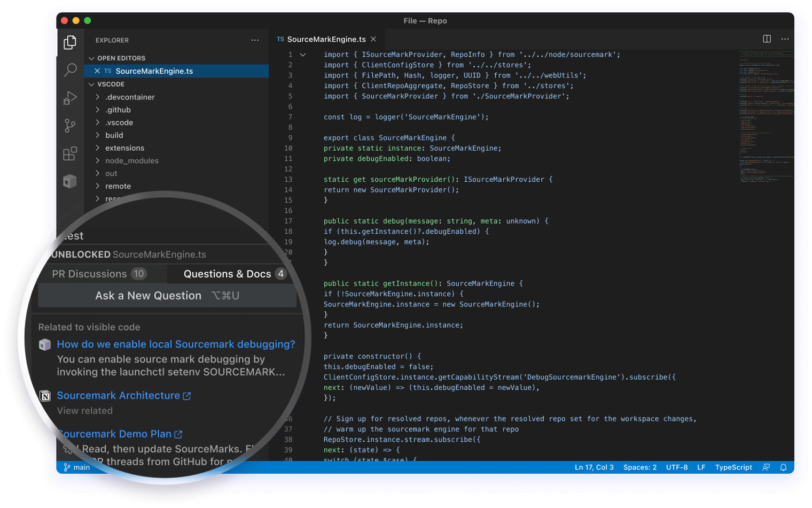Expand the out folder
Viewport: 812px width, 508px height.
pyautogui.click(x=98, y=173)
